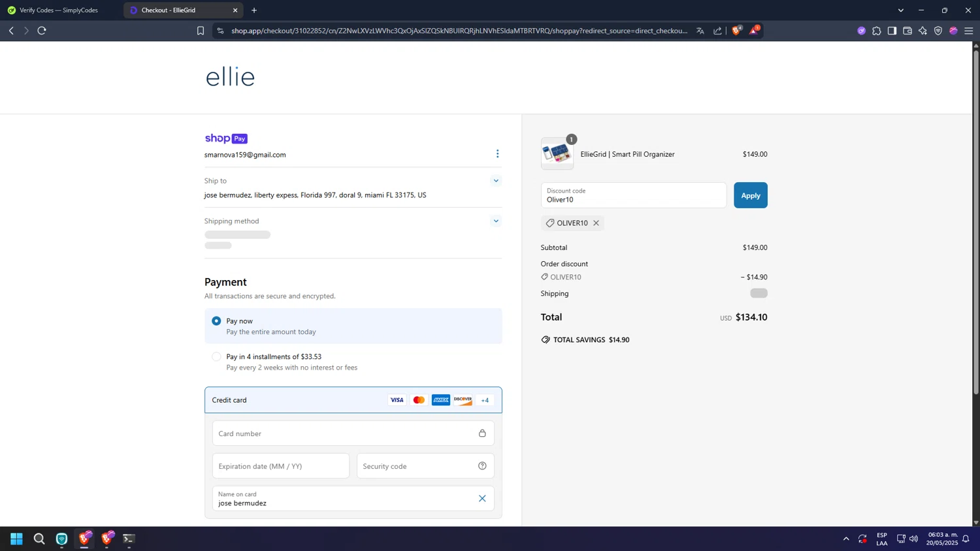Select the Credit card payment header
980x551 pixels.
pyautogui.click(x=353, y=400)
